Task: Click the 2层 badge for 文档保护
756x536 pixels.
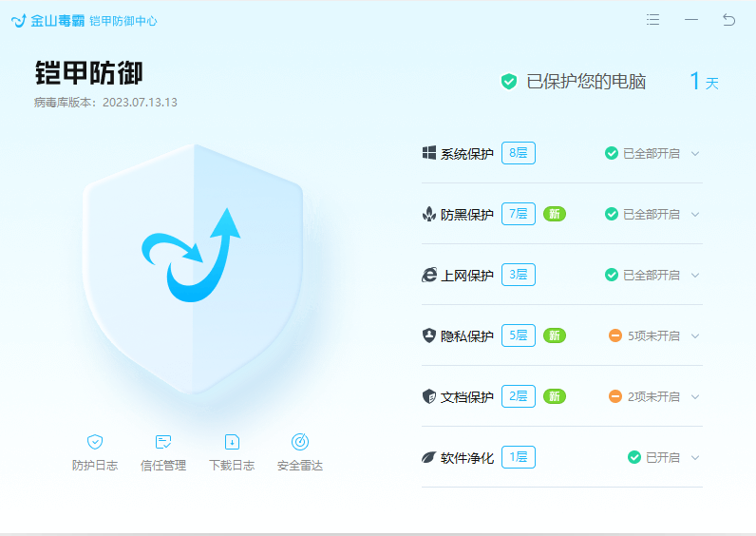Action: pyautogui.click(x=519, y=396)
